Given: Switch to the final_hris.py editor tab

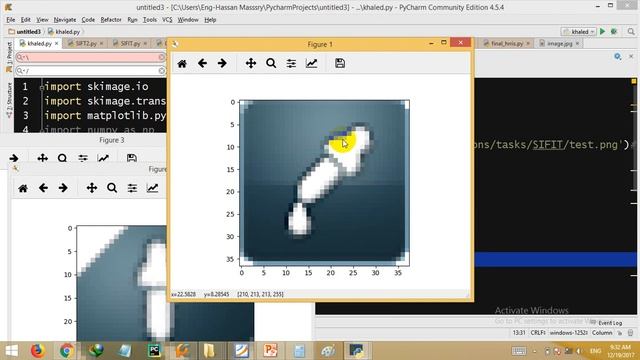Looking at the screenshot, I should pyautogui.click(x=507, y=43).
